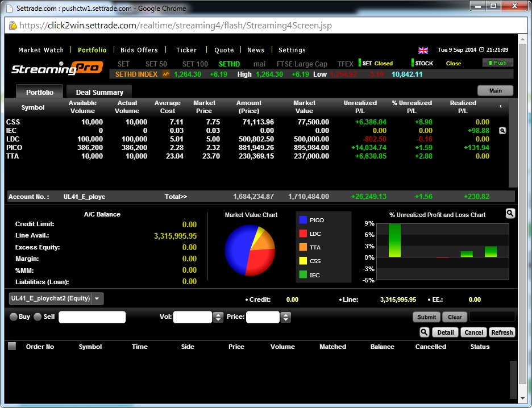Click the Detail button
Viewport: 532px width, 408px height.
pos(445,332)
